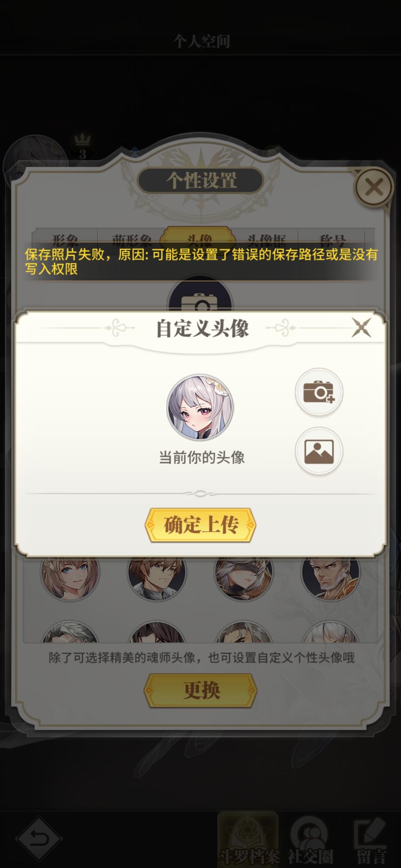Image resolution: width=401 pixels, height=868 pixels.
Task: Choose an image from the gallery icon
Action: pos(319,451)
